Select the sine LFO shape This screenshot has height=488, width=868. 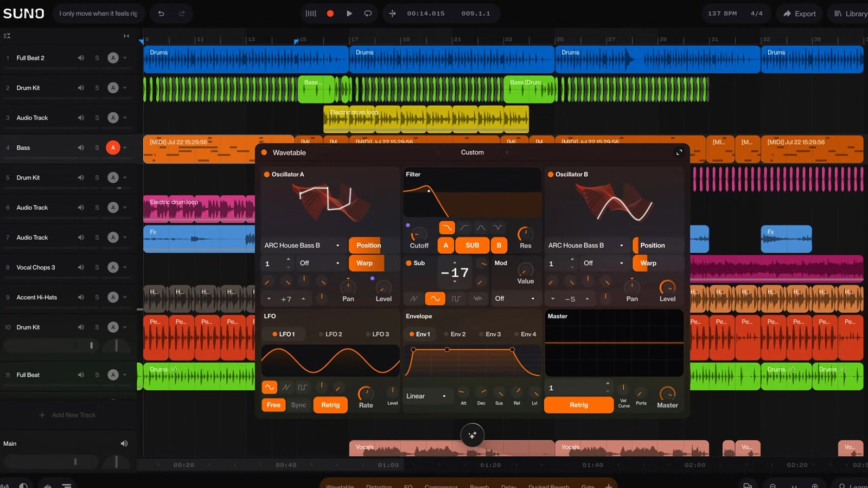pyautogui.click(x=270, y=387)
